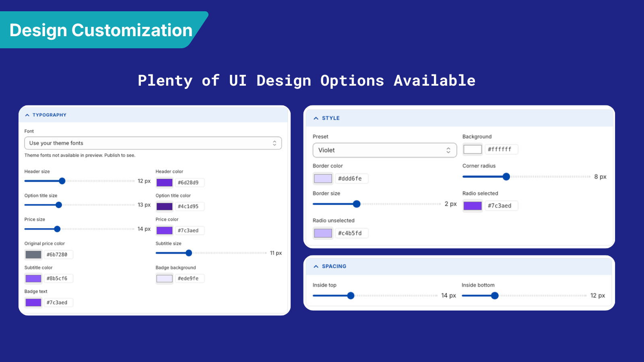The width and height of the screenshot is (644, 362).
Task: Click the Corner radius slider handle
Action: pos(506,177)
